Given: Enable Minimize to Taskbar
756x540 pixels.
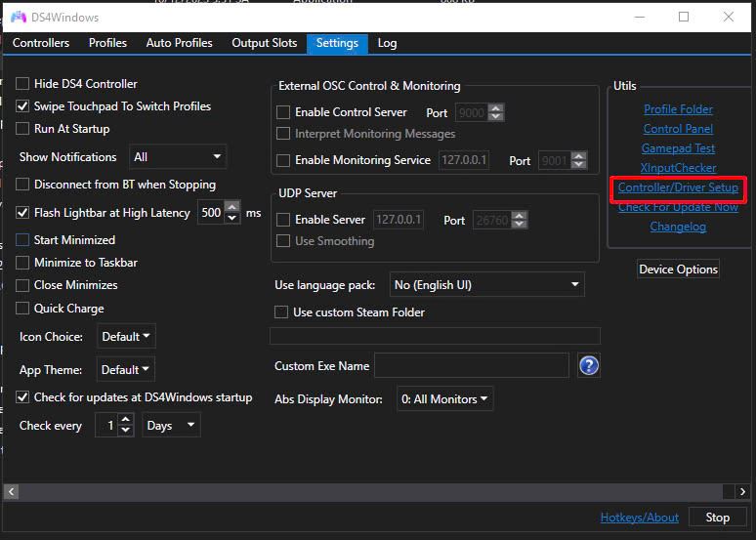Looking at the screenshot, I should pos(22,263).
